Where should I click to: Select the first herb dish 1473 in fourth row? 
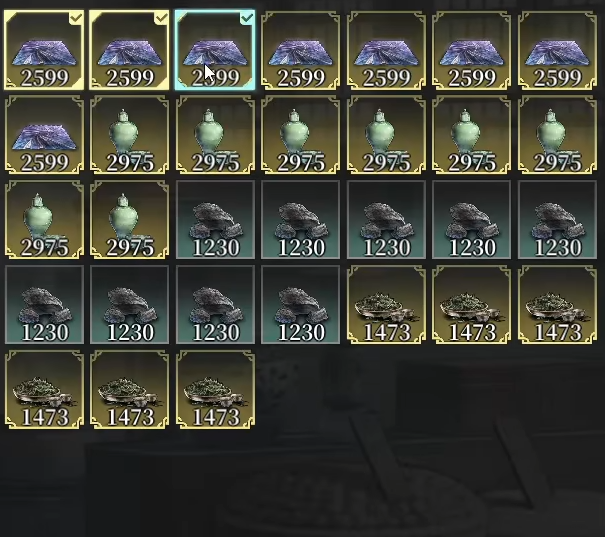point(386,305)
